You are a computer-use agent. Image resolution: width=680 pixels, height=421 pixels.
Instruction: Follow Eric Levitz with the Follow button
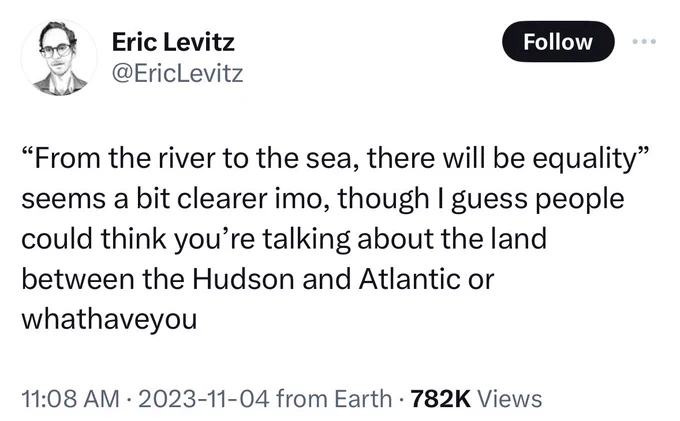pos(558,42)
